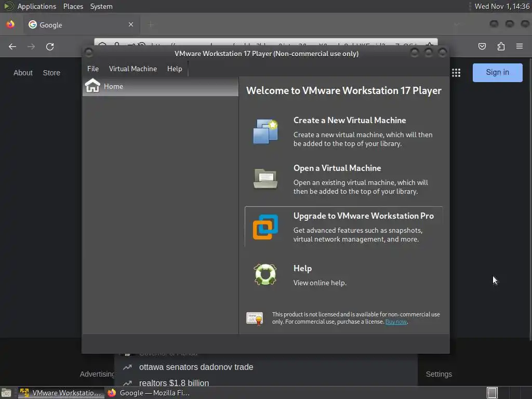532x399 pixels.
Task: Open the list all tabs chevron in Firefox
Action: coord(457,24)
